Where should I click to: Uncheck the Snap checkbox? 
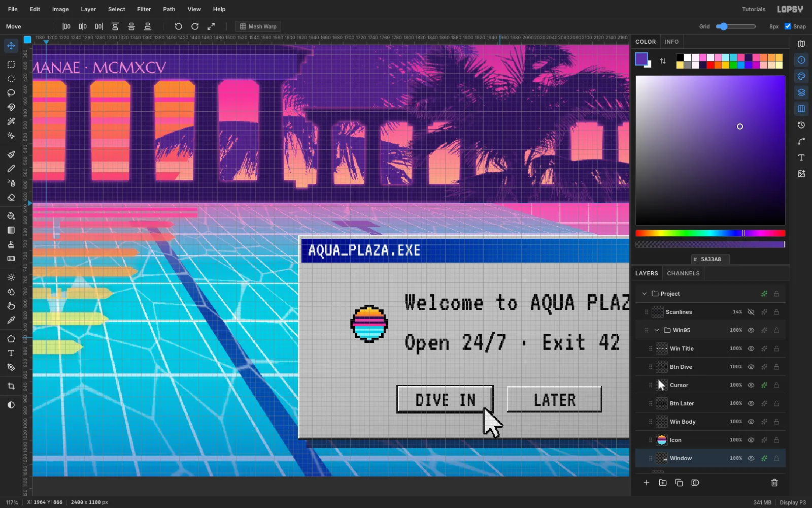click(788, 26)
